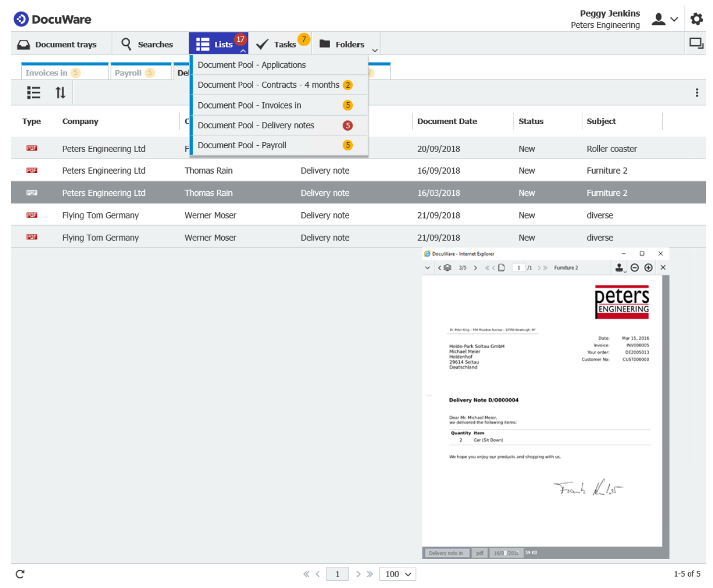Open the settings gear icon

(696, 19)
